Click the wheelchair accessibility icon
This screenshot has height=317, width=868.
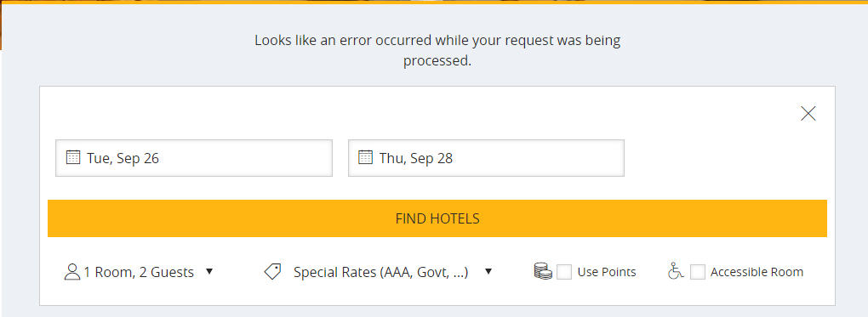point(676,271)
